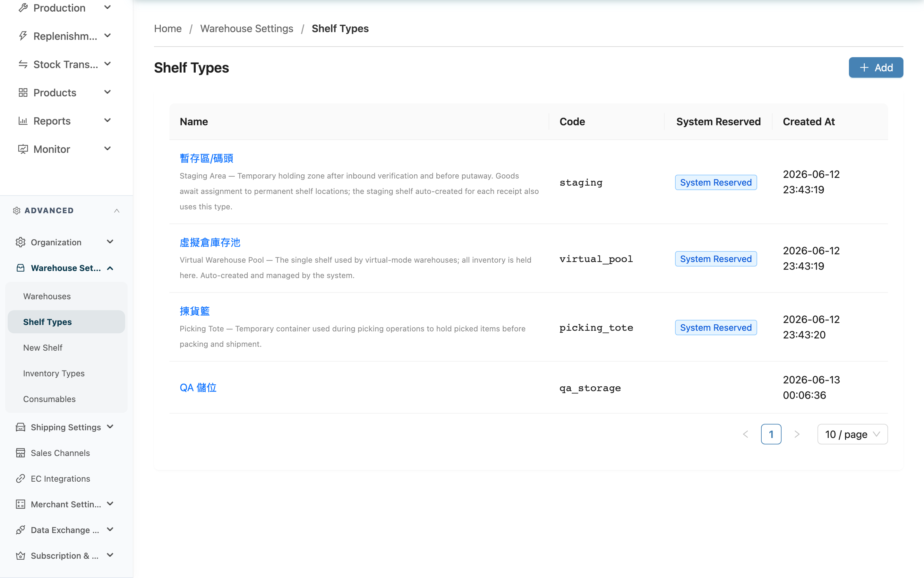This screenshot has height=578, width=924.
Task: Click System Reserved tag in picking_tote row
Action: coord(715,328)
